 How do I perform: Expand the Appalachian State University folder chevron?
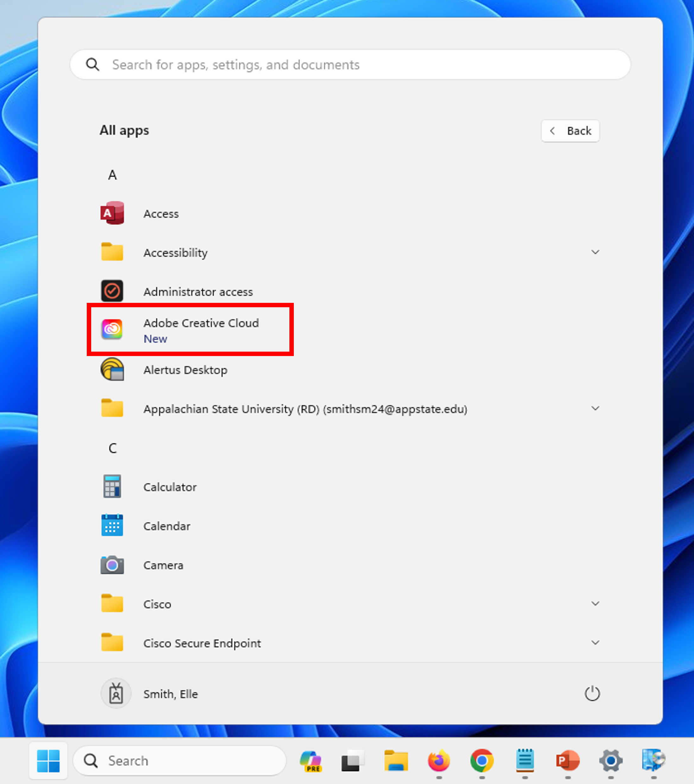coord(595,408)
